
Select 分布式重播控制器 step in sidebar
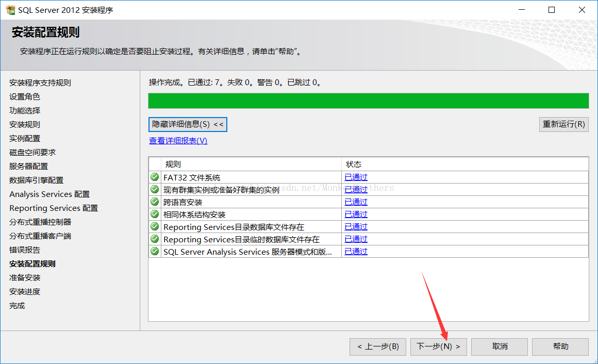pos(40,222)
